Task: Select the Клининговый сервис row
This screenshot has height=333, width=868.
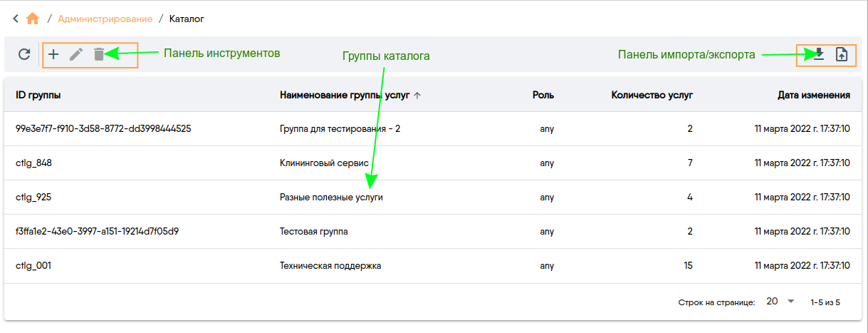Action: 434,163
